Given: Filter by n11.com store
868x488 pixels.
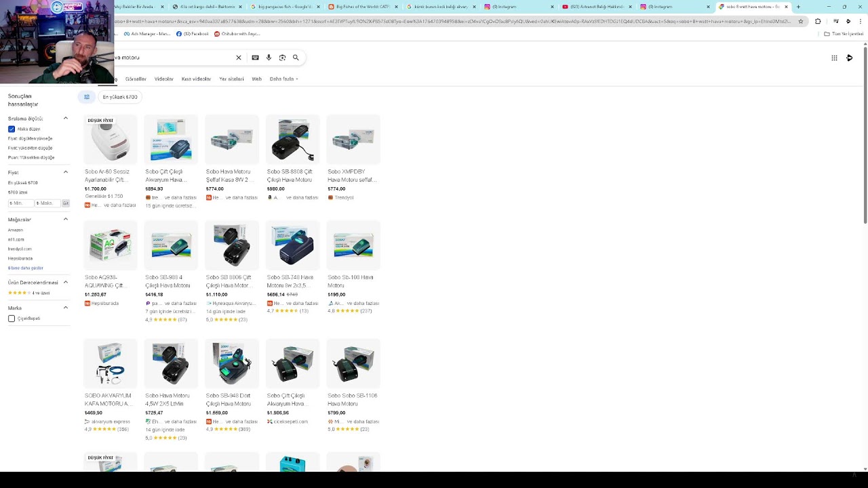Looking at the screenshot, I should coord(16,239).
